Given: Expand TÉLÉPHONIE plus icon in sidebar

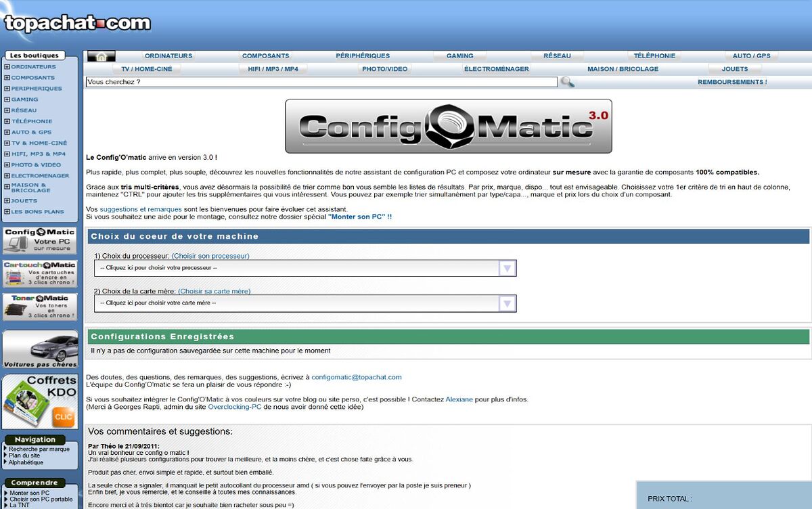Looking at the screenshot, I should click(7, 121).
